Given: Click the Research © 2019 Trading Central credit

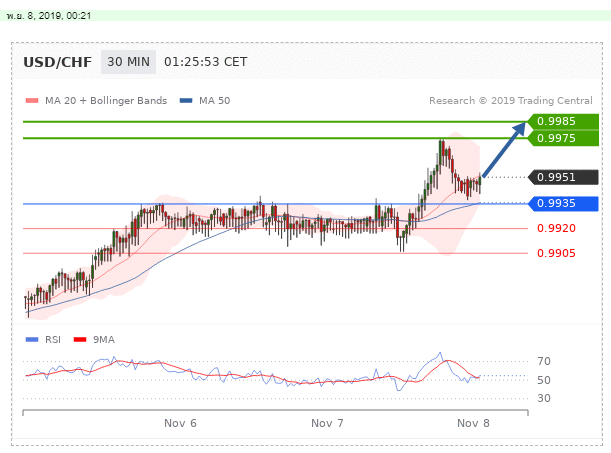Looking at the screenshot, I should [x=510, y=101].
